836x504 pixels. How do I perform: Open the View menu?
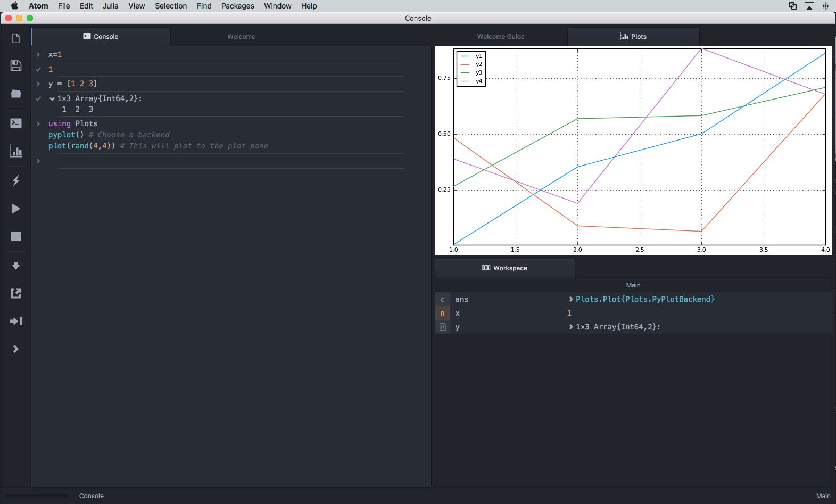[137, 6]
